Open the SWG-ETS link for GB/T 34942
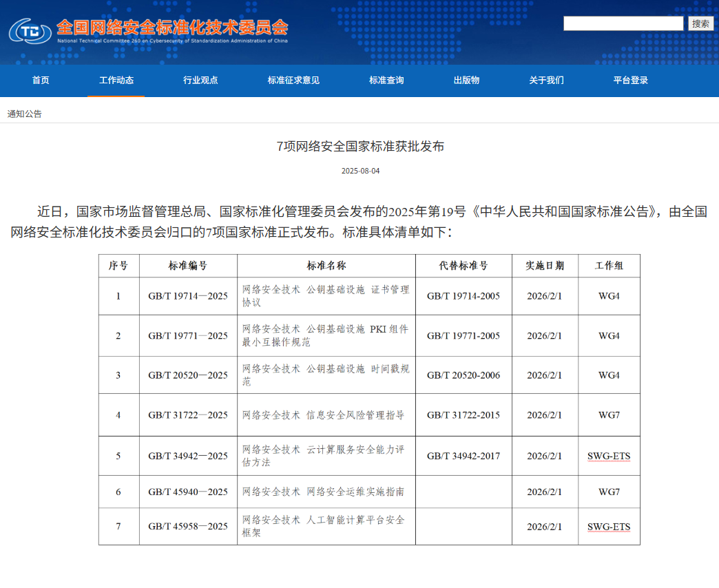 [x=609, y=456]
